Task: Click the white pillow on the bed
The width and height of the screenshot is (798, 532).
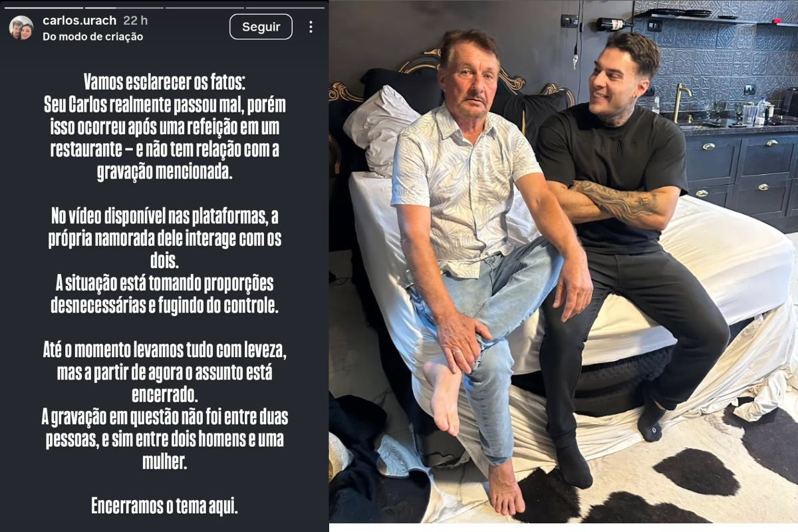Action: (380, 130)
